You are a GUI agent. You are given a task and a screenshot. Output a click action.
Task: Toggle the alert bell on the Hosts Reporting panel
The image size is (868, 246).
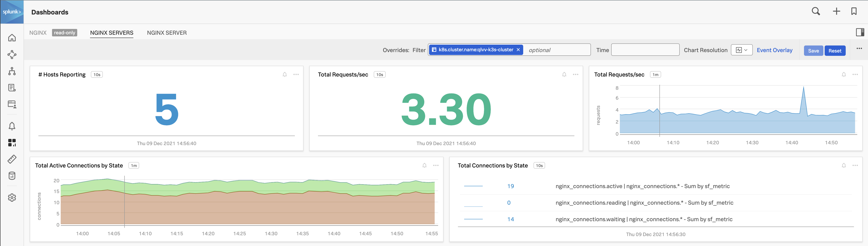[x=285, y=74]
